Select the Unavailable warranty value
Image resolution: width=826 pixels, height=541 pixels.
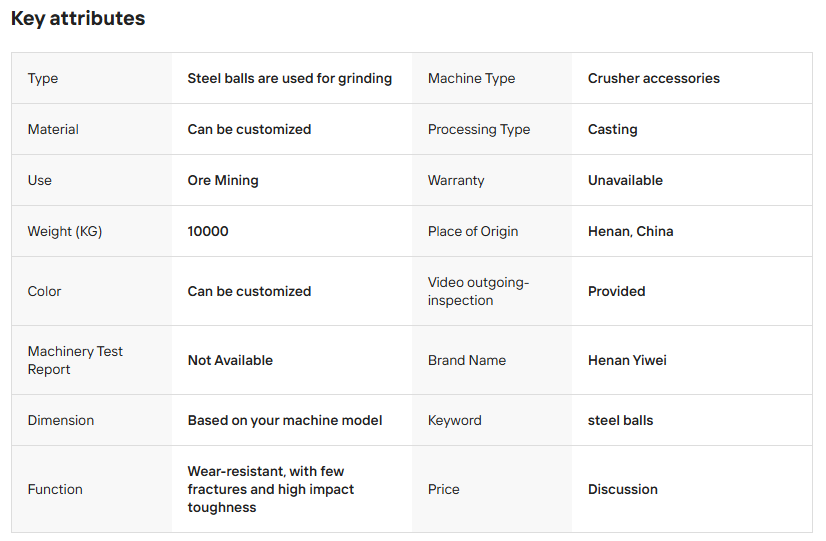[625, 180]
